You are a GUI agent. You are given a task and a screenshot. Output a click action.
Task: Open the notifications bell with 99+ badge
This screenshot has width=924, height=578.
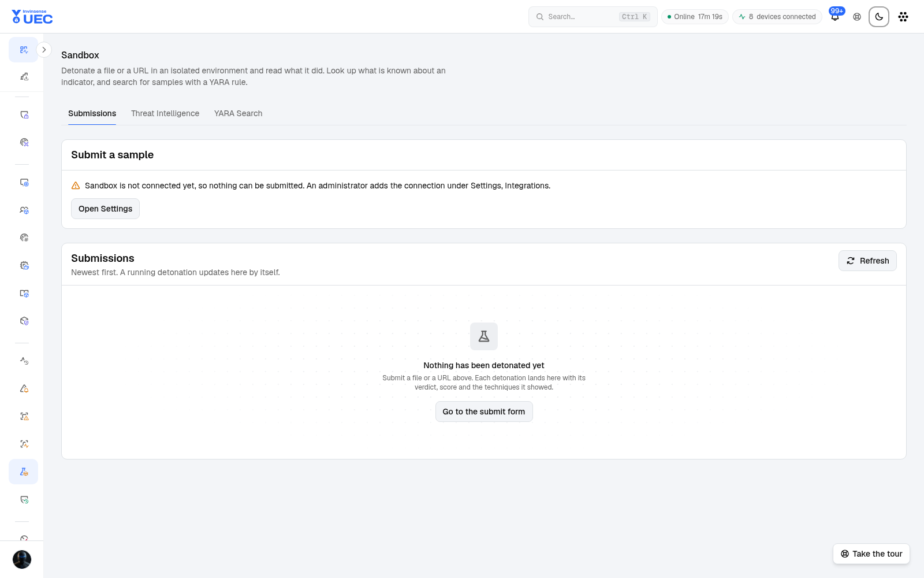835,17
